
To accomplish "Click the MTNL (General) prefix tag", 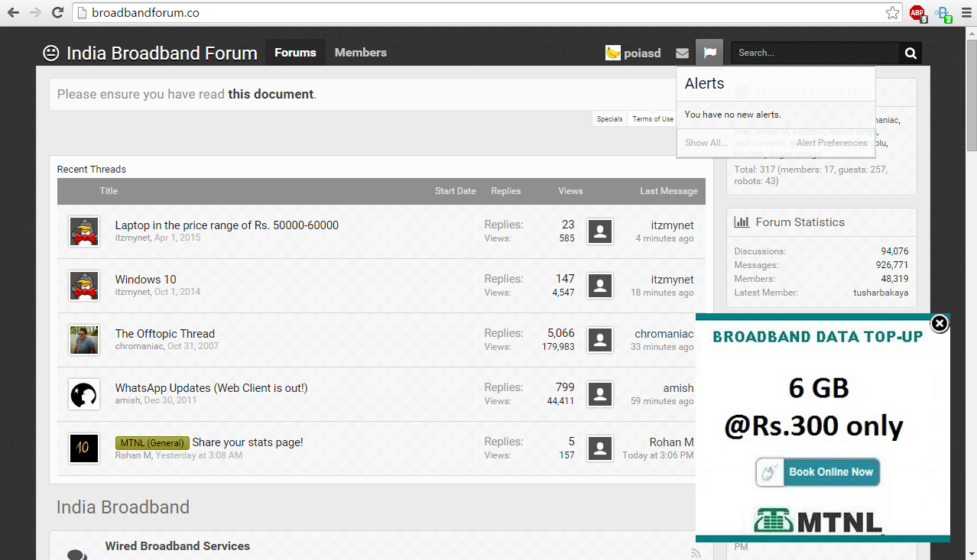I will [152, 442].
